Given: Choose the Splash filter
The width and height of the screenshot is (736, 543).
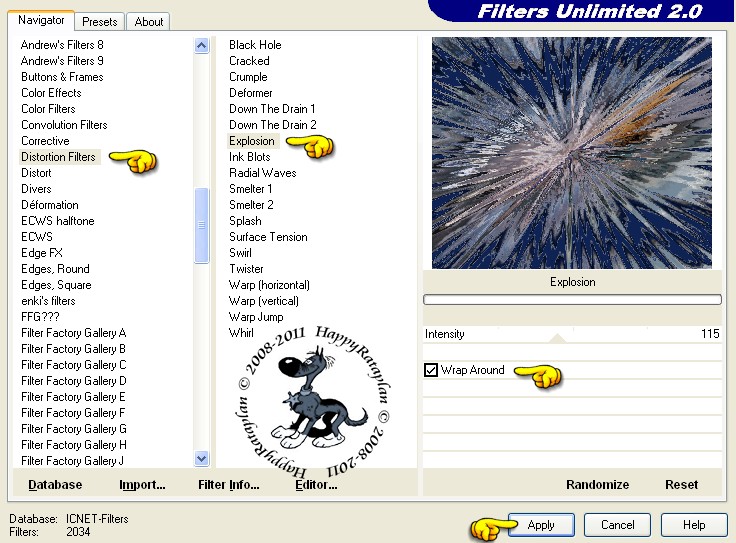Looking at the screenshot, I should point(245,221).
